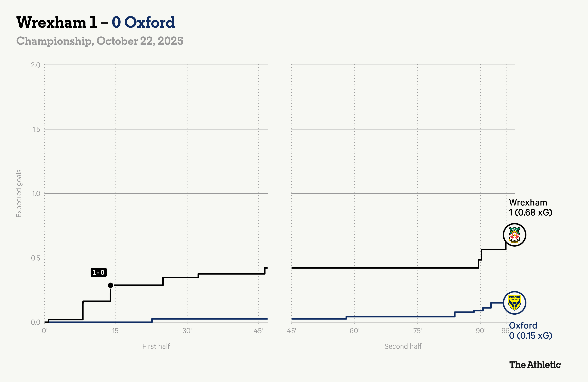Click the Wrexham club crest icon

[514, 234]
